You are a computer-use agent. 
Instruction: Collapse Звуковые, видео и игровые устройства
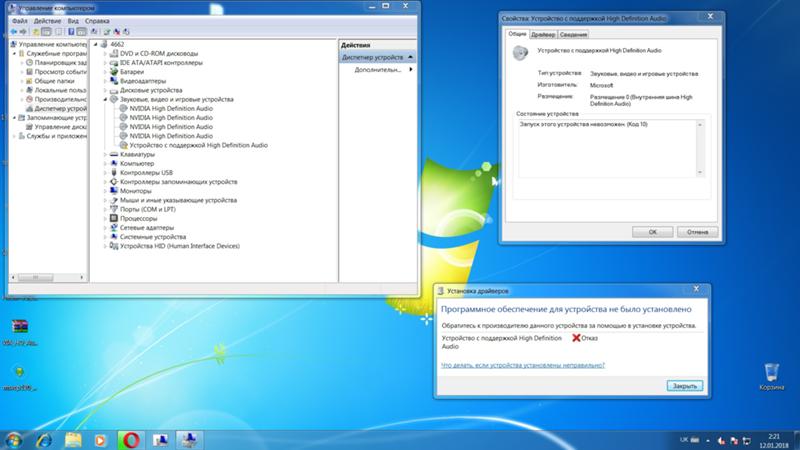click(x=106, y=99)
